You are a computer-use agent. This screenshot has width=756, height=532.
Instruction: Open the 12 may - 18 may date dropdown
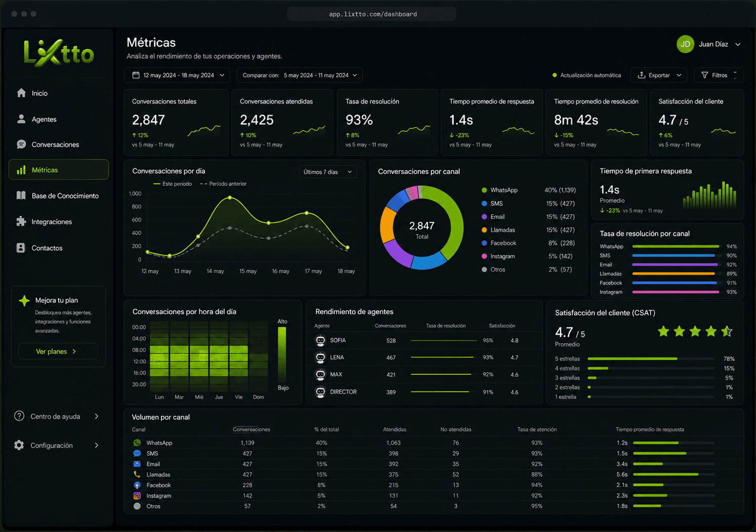coord(177,75)
